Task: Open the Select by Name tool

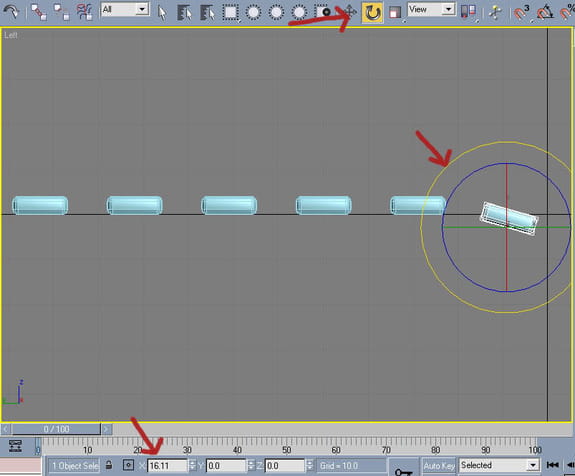Action: pyautogui.click(x=184, y=13)
